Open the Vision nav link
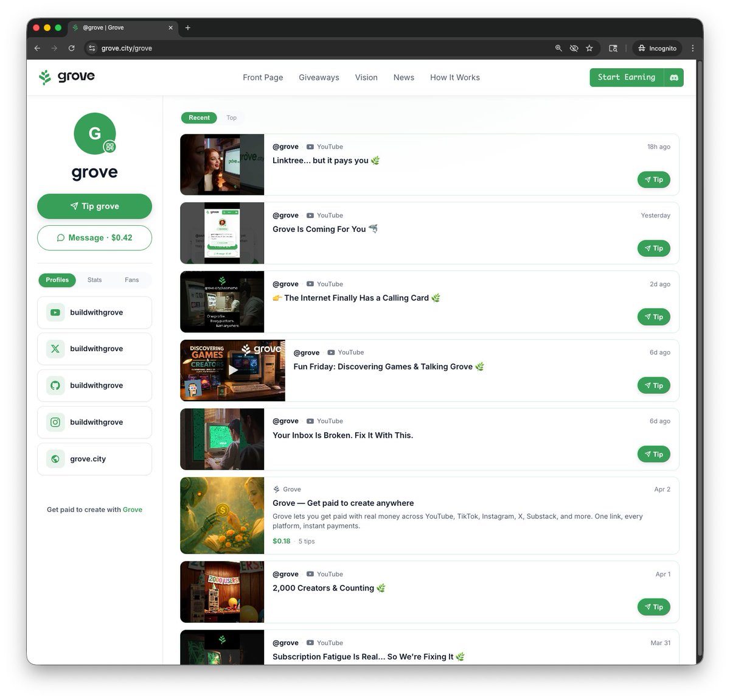 coord(366,77)
